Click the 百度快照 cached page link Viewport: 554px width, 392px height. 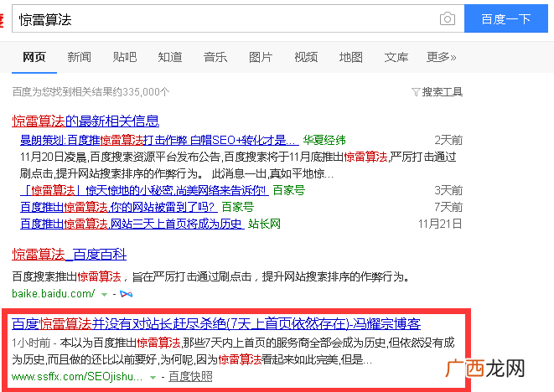(x=190, y=377)
